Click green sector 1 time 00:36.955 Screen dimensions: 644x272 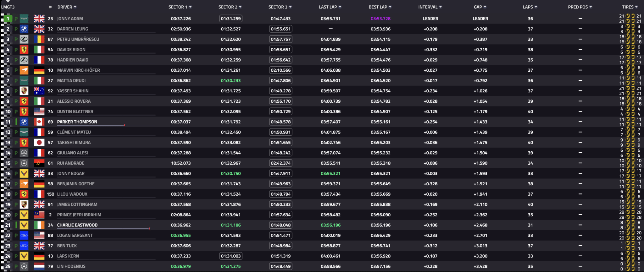point(181,236)
